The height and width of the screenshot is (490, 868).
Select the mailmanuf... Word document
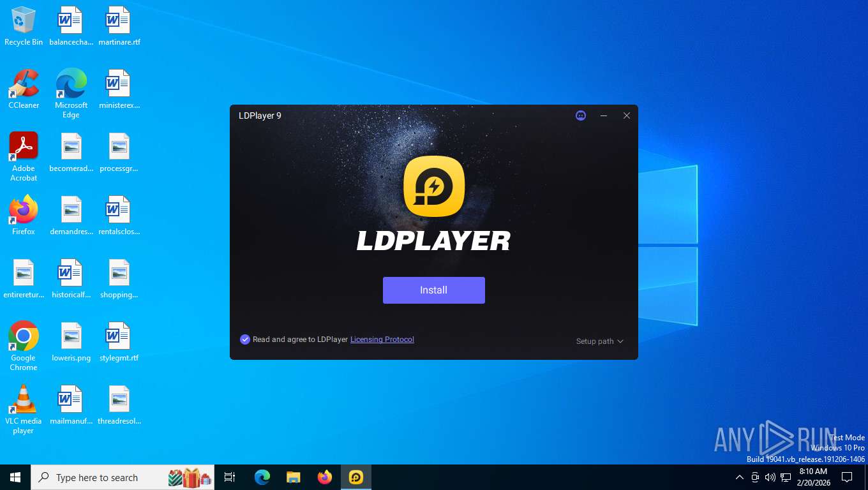(71, 405)
